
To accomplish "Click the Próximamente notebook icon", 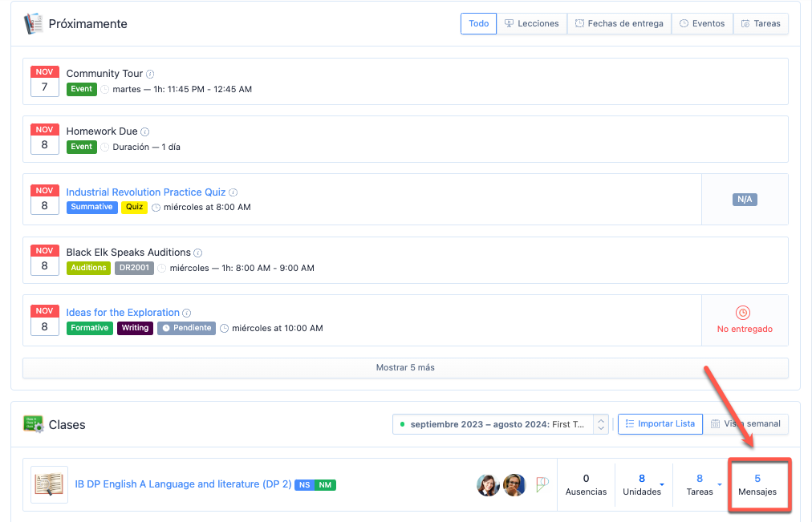I will [33, 23].
